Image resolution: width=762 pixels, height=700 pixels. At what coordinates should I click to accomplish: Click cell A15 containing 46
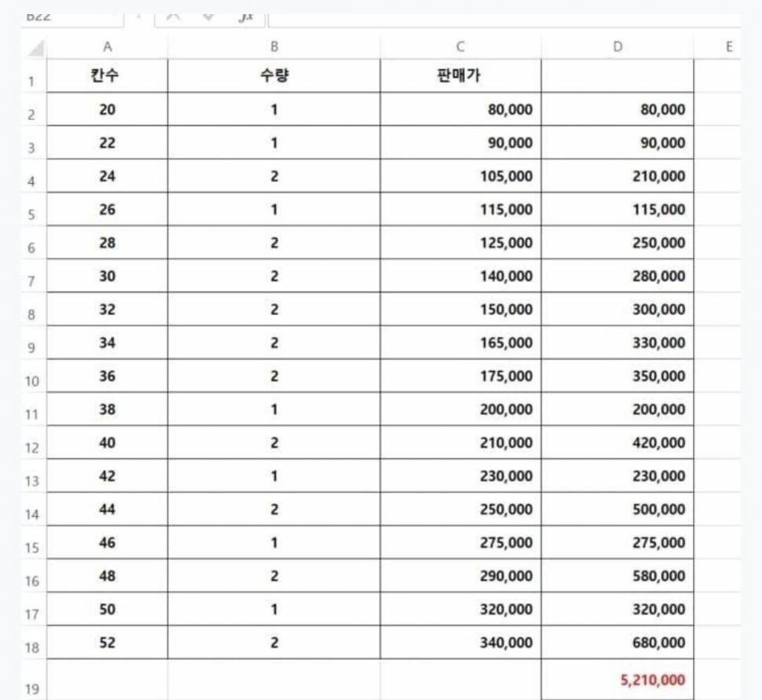108,543
